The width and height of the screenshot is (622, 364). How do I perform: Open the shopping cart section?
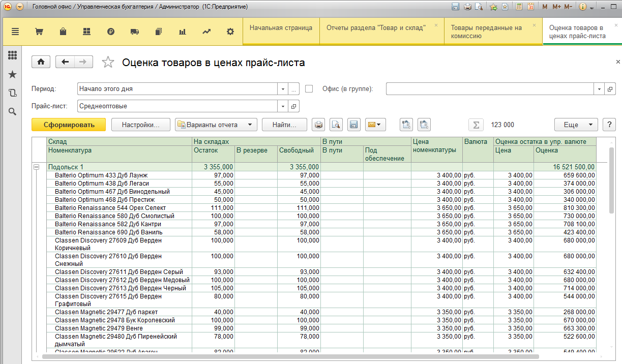tap(39, 32)
